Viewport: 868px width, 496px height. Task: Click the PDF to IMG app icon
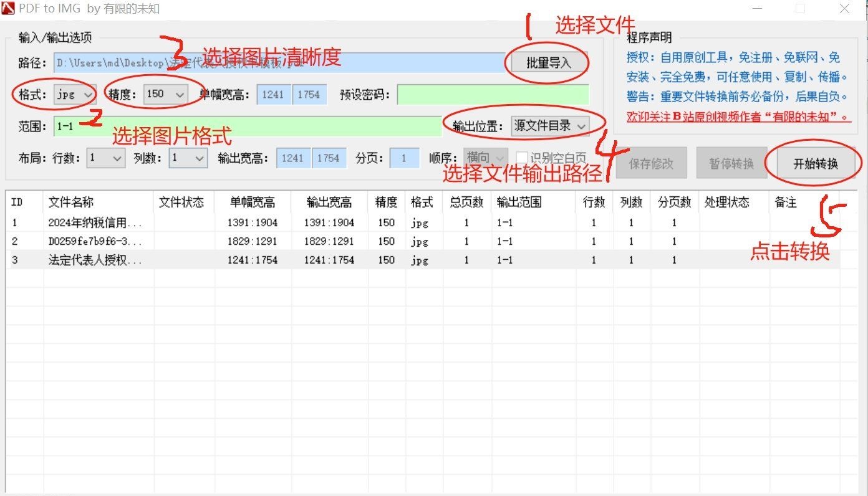click(8, 9)
